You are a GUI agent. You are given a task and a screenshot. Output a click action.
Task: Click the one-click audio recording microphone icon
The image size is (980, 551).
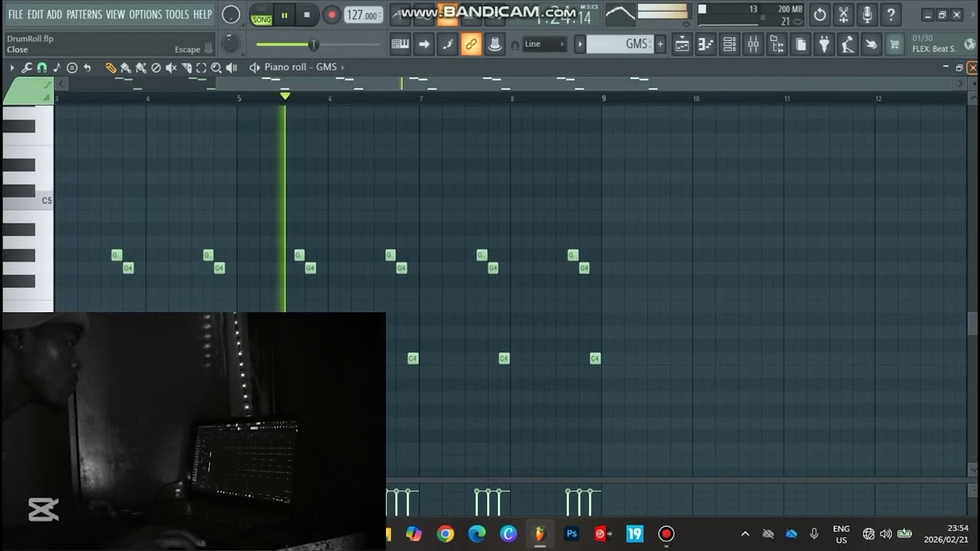point(867,15)
